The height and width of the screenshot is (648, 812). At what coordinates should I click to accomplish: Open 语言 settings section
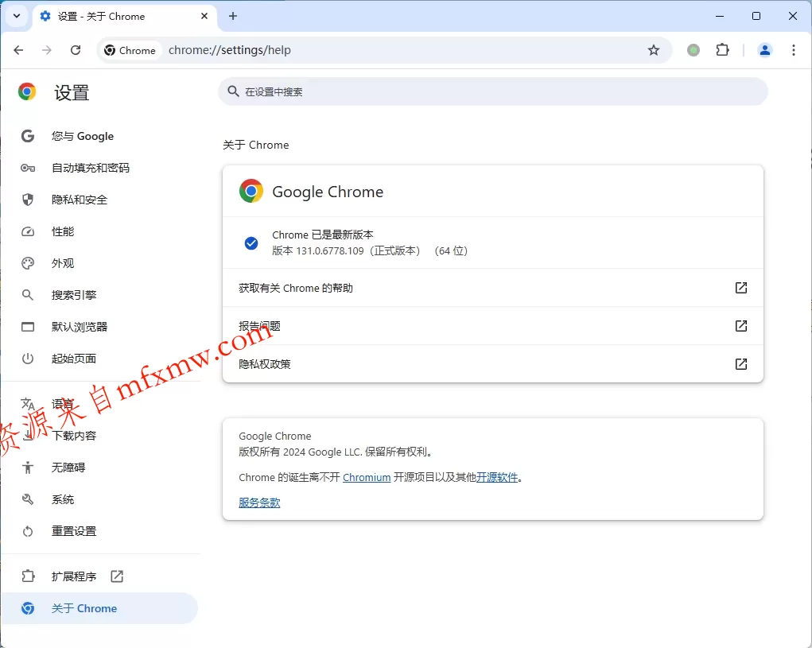(101, 404)
